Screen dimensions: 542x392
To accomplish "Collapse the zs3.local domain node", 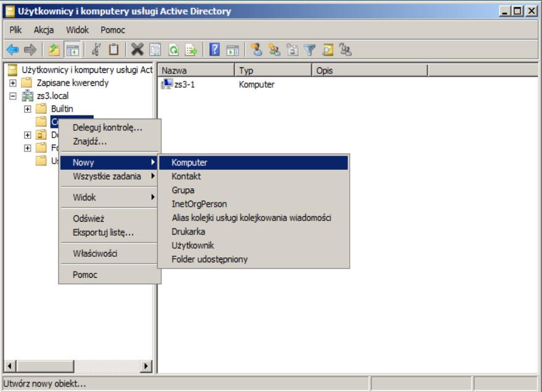I will [x=13, y=96].
